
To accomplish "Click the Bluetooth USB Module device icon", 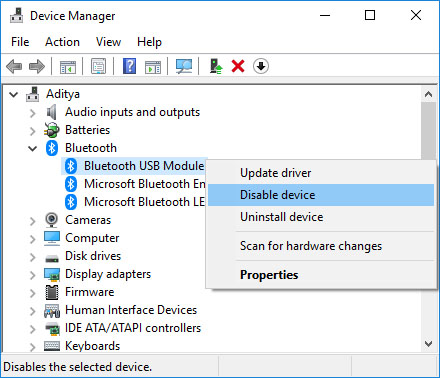I will [x=71, y=166].
